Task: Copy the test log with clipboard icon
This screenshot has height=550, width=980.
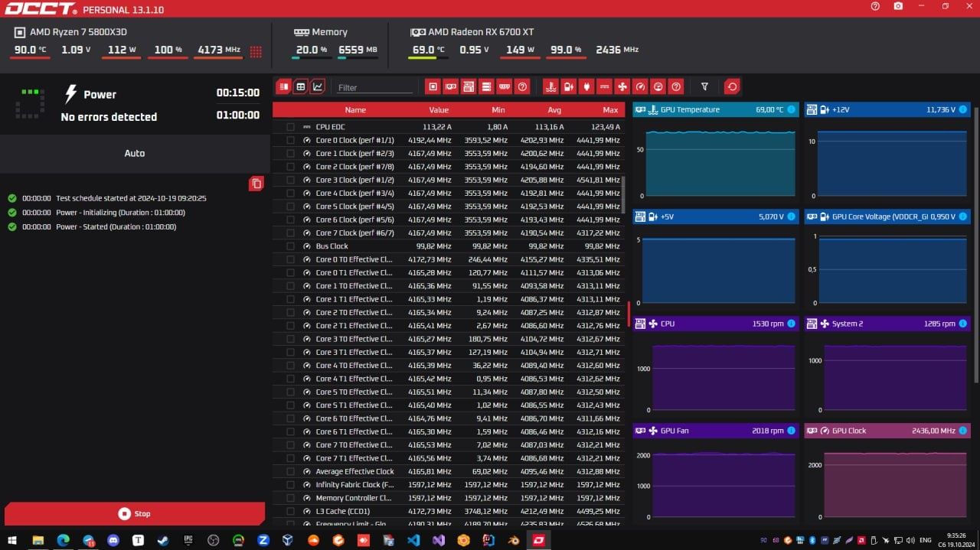Action: coord(256,184)
